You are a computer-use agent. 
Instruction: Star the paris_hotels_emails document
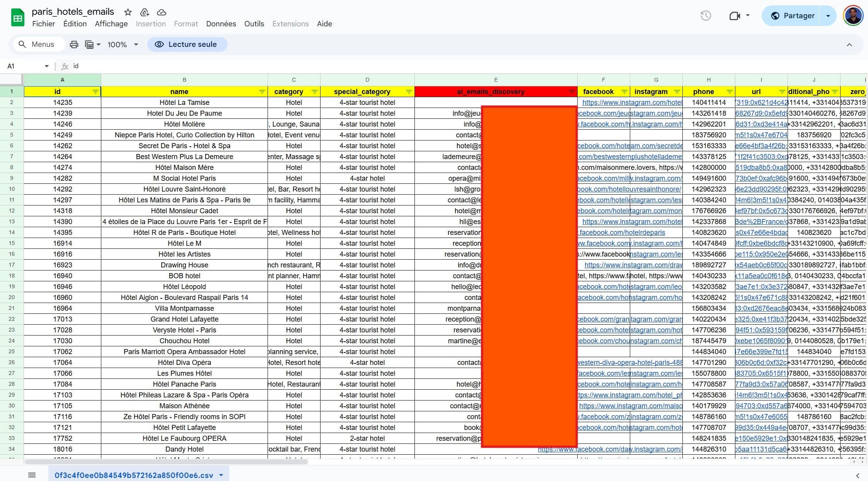128,12
